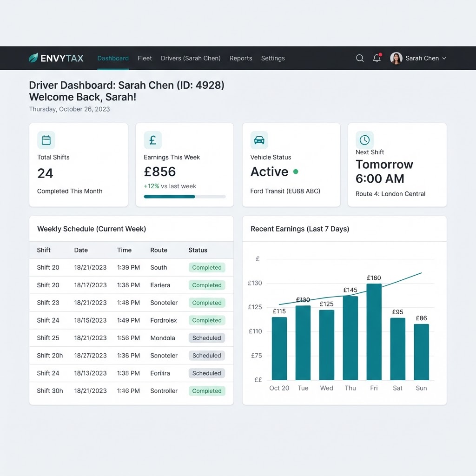Click the £115 bar for Oct 20
The height and width of the screenshot is (476, 476).
(279, 349)
